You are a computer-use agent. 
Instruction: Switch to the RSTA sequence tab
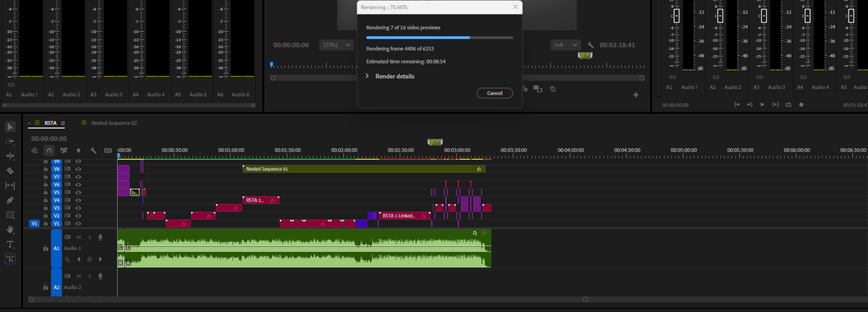pos(51,123)
